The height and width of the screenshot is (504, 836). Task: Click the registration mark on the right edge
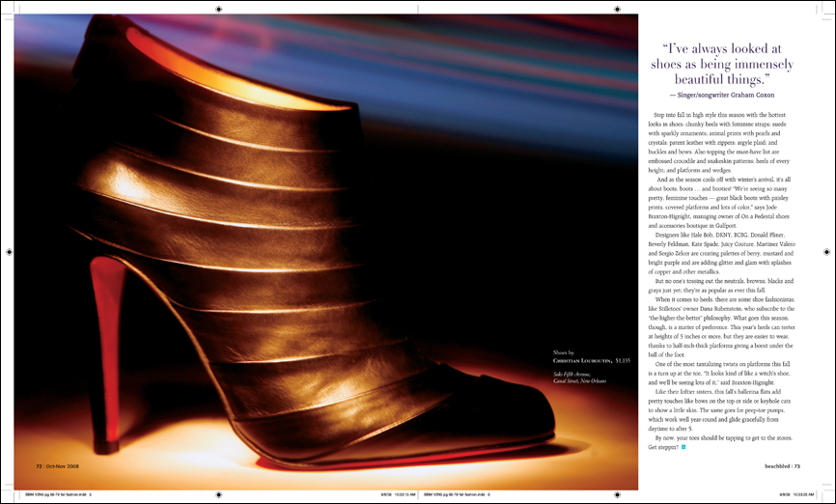click(826, 251)
